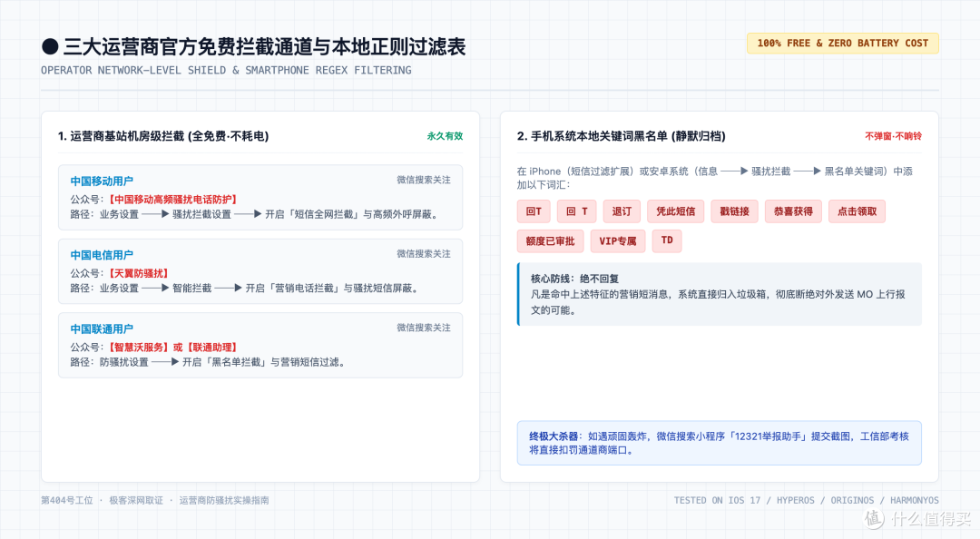Screen dimensions: 980x539
Task: Click the '中国电信用户' heading
Action: [x=102, y=255]
